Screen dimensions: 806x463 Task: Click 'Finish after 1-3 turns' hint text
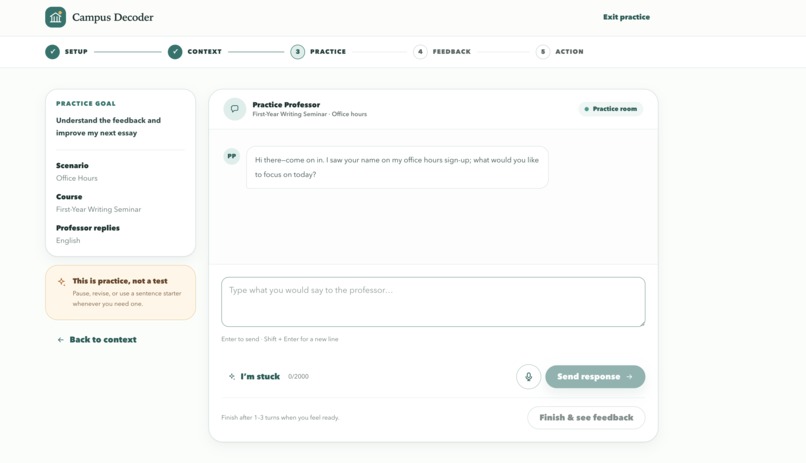pos(280,418)
